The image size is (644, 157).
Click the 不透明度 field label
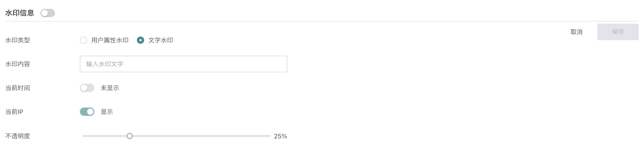[18, 136]
